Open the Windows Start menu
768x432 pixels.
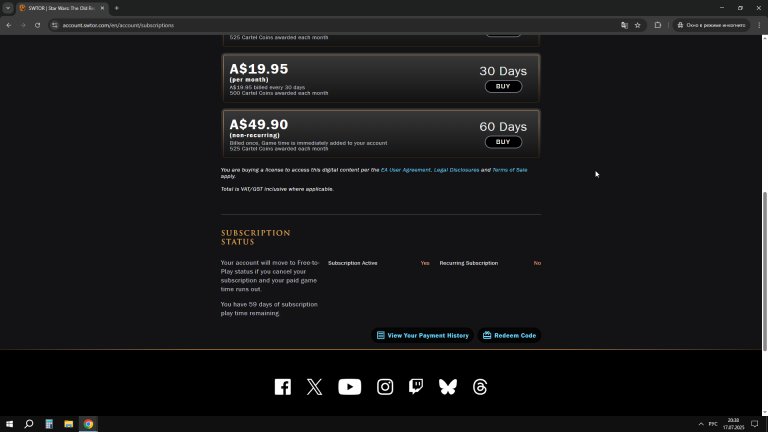[x=9, y=424]
